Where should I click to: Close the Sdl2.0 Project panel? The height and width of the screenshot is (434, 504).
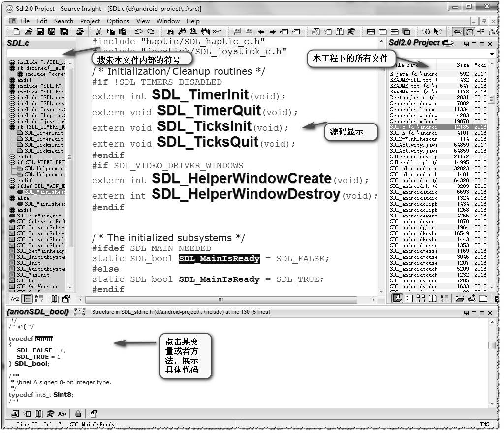(x=490, y=44)
